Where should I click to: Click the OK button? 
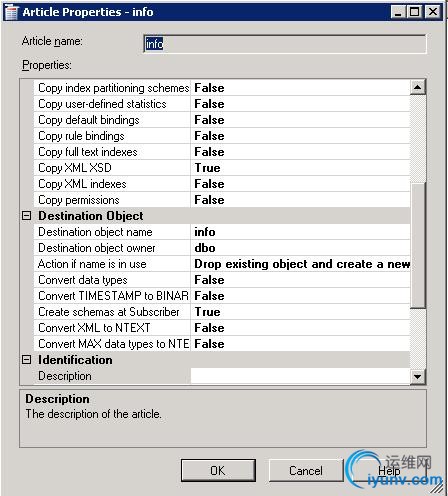click(x=218, y=470)
